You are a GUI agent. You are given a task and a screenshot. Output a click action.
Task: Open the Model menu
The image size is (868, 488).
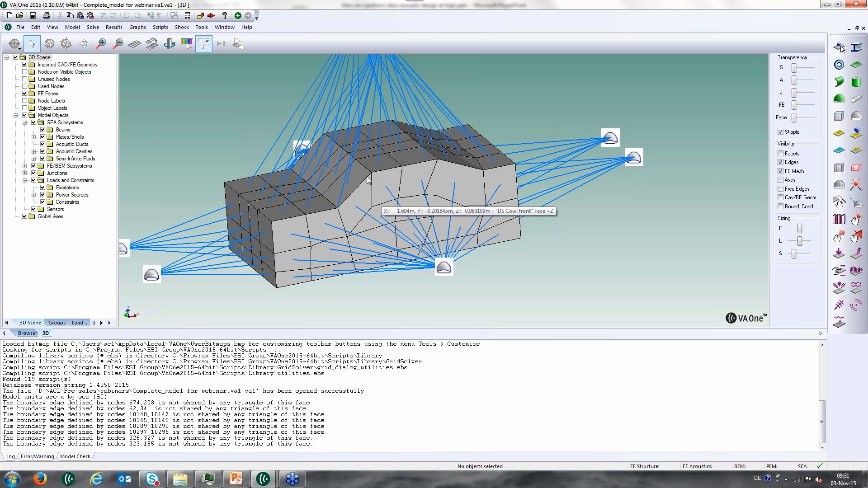[72, 27]
